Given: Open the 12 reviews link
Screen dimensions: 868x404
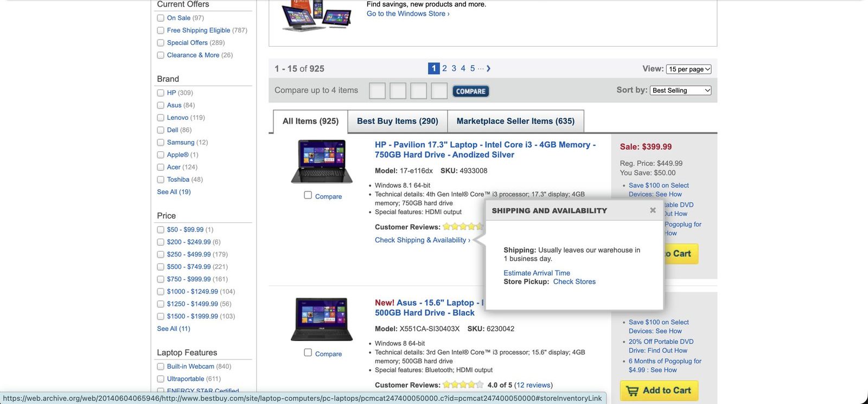Looking at the screenshot, I should 533,385.
